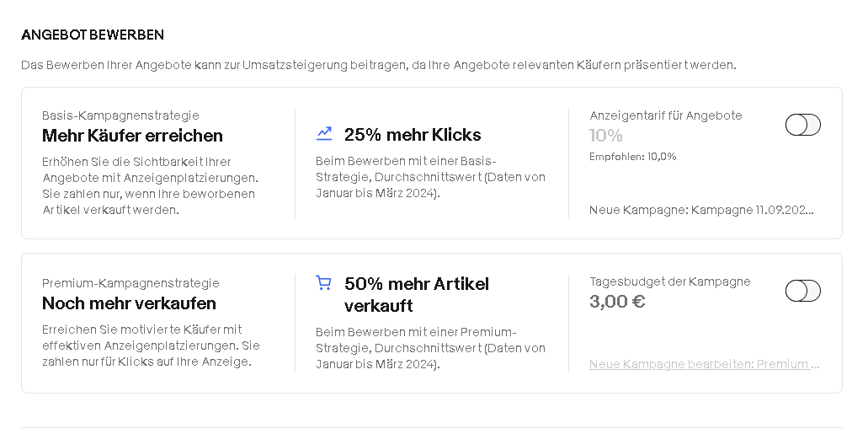Click the '50% mehr Artikel verkauft' headline
Screen dimensions: 868x434
pyautogui.click(x=416, y=294)
